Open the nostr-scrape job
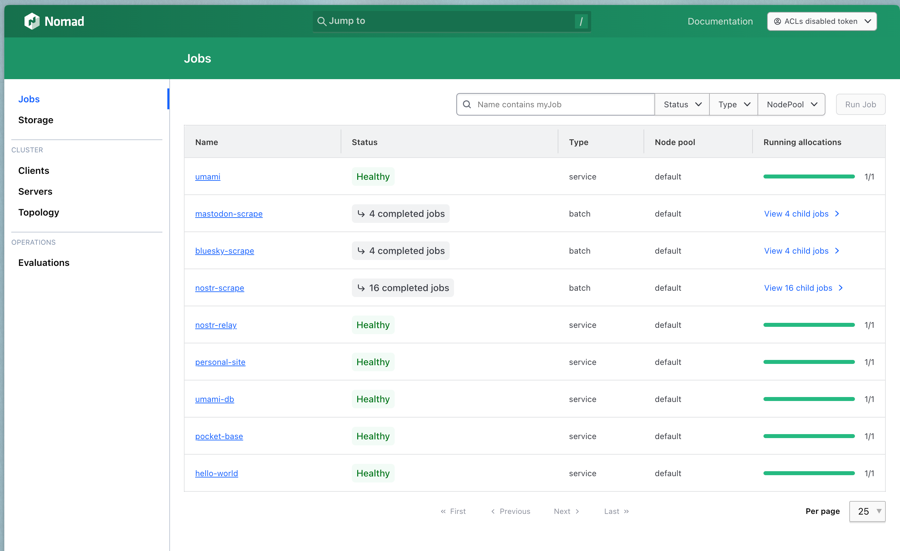The image size is (900, 551). (219, 288)
